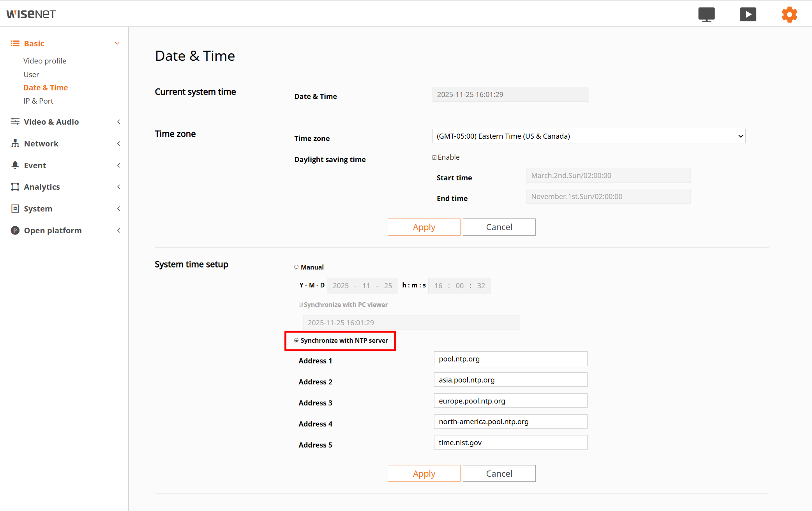
Task: Go to Video profile page
Action: [45, 61]
